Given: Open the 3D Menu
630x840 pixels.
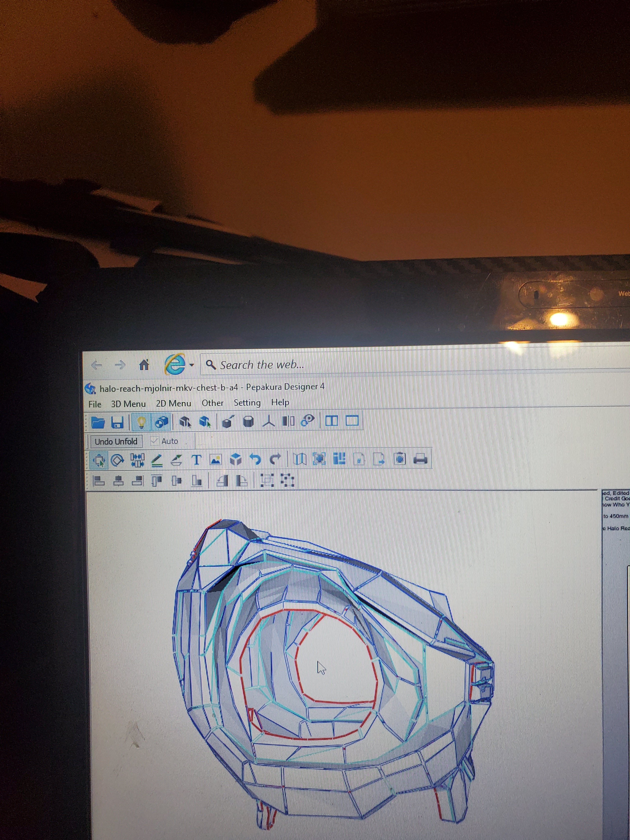Looking at the screenshot, I should [x=128, y=404].
